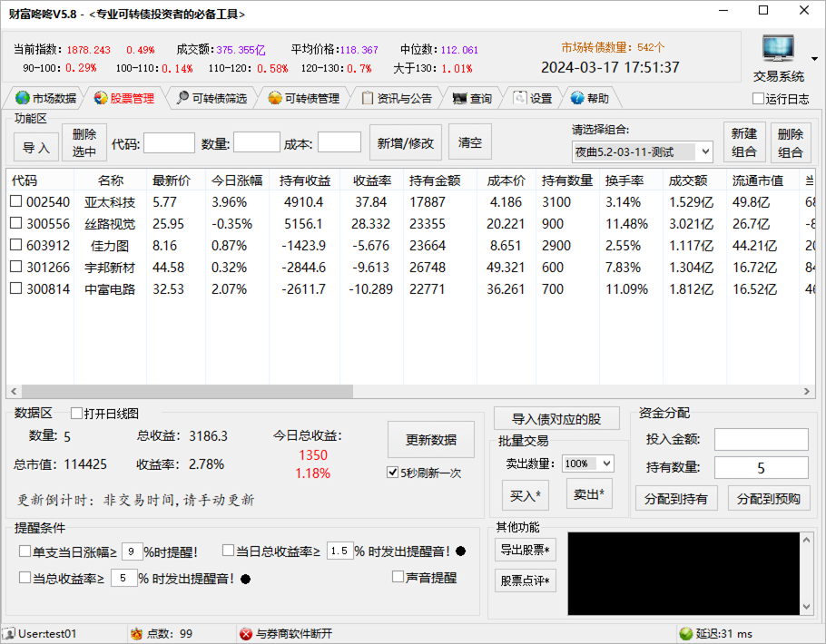Click the gear page icon on 设置 tab
This screenshot has height=644, width=826.
519,98
